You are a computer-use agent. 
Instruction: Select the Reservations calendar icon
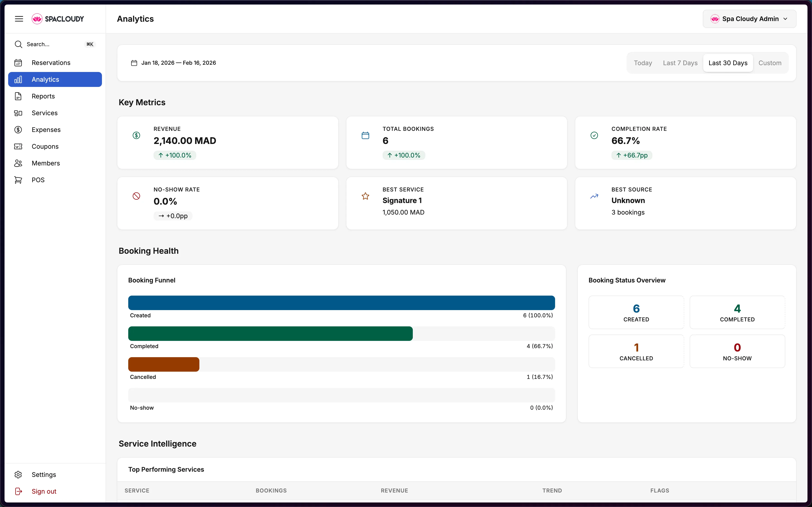point(18,62)
